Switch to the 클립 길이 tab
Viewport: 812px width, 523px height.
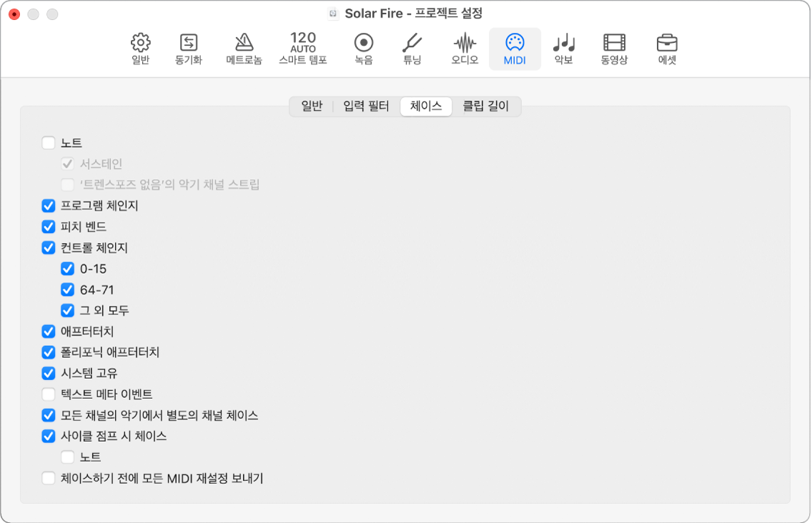(x=486, y=106)
